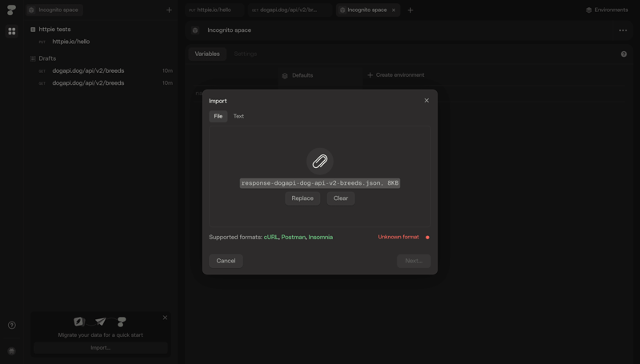Image resolution: width=640 pixels, height=364 pixels.
Task: Open the Settings tab
Action: 246,54
